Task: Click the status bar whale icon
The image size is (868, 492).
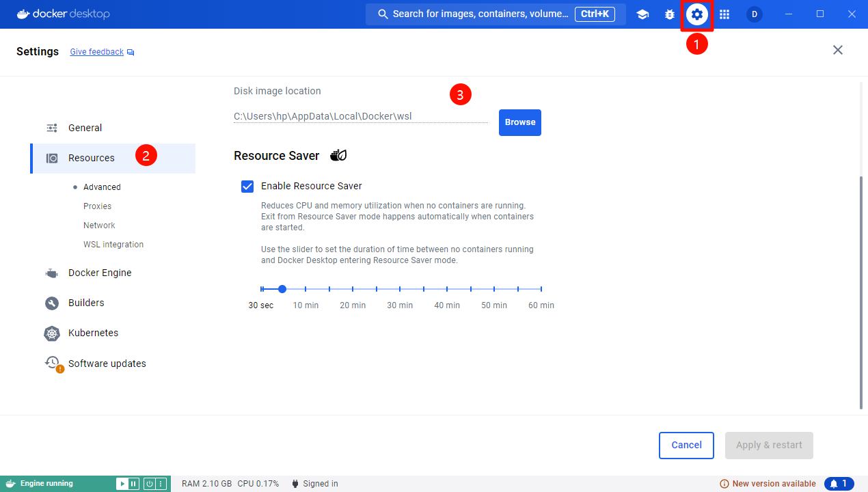Action: 11,484
